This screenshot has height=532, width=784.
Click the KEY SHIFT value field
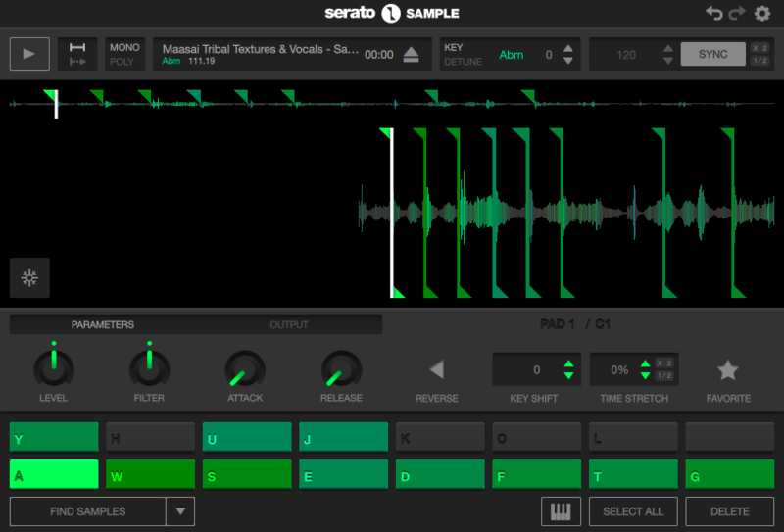point(536,369)
